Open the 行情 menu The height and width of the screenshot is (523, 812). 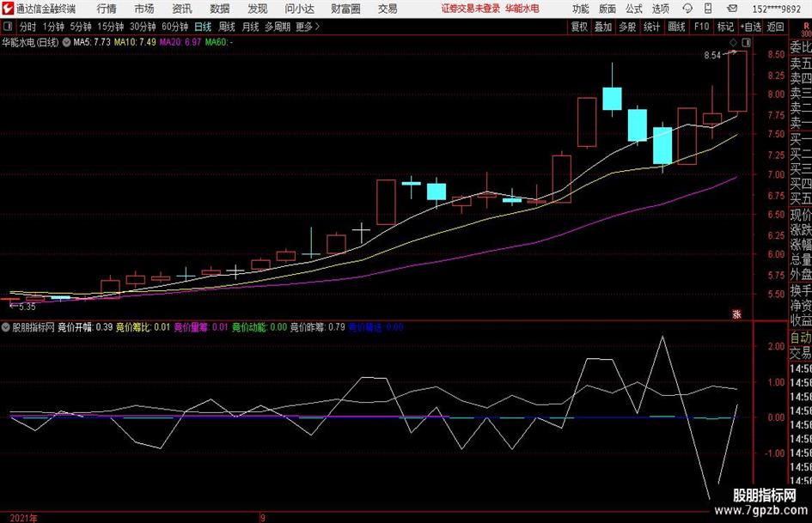click(107, 9)
